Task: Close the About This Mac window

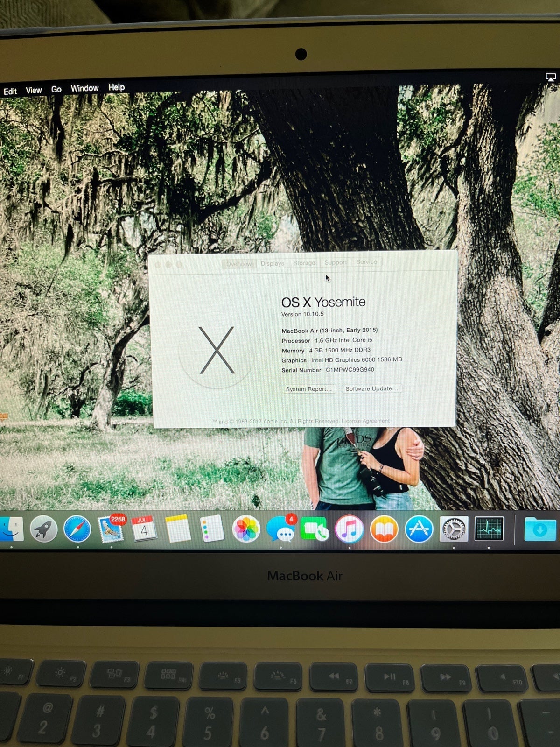Action: pos(158,265)
